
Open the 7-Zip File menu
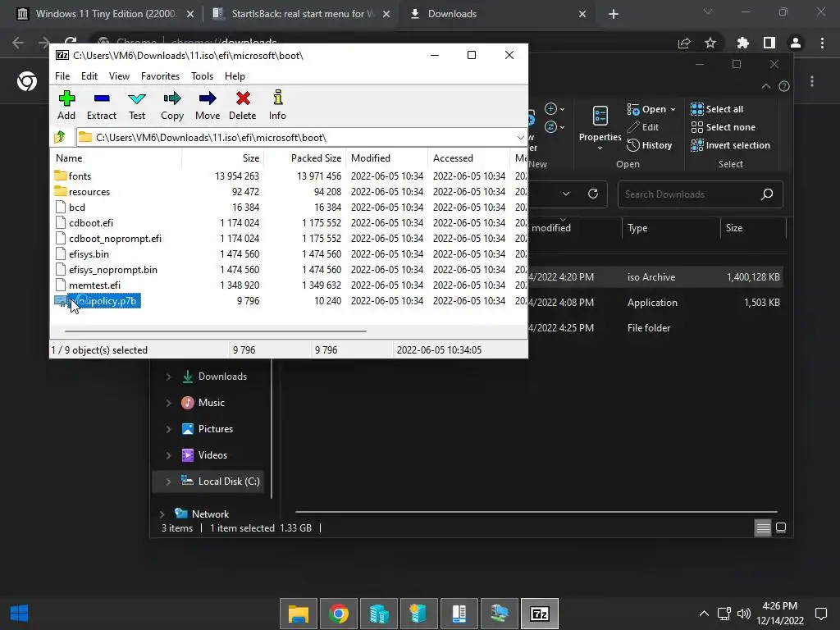click(62, 76)
